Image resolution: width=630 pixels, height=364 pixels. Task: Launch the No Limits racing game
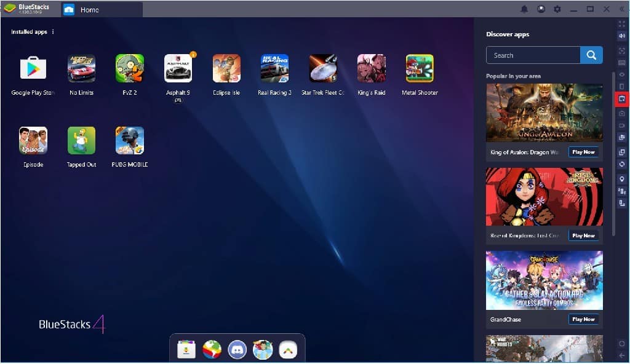(x=82, y=68)
